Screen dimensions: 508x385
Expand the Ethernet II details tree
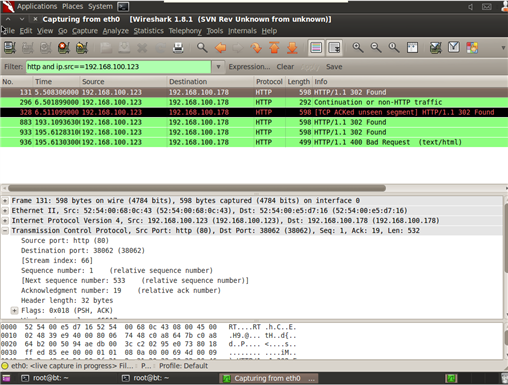[5, 211]
